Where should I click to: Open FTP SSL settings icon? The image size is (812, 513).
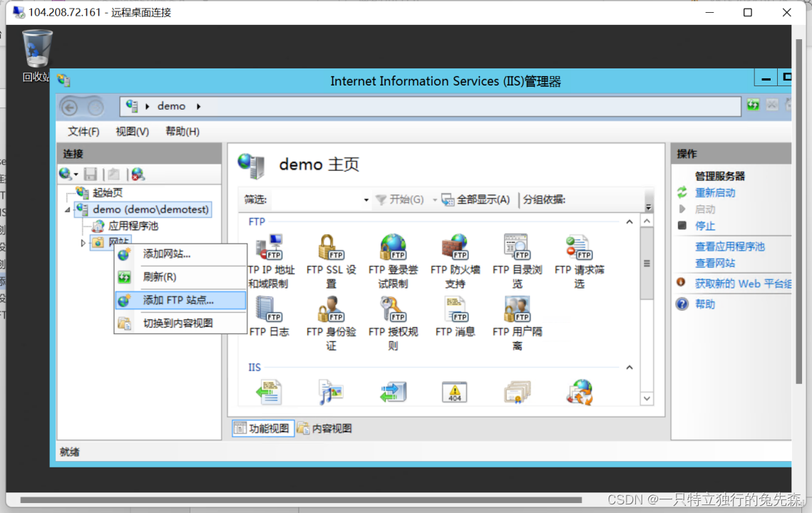coord(331,261)
